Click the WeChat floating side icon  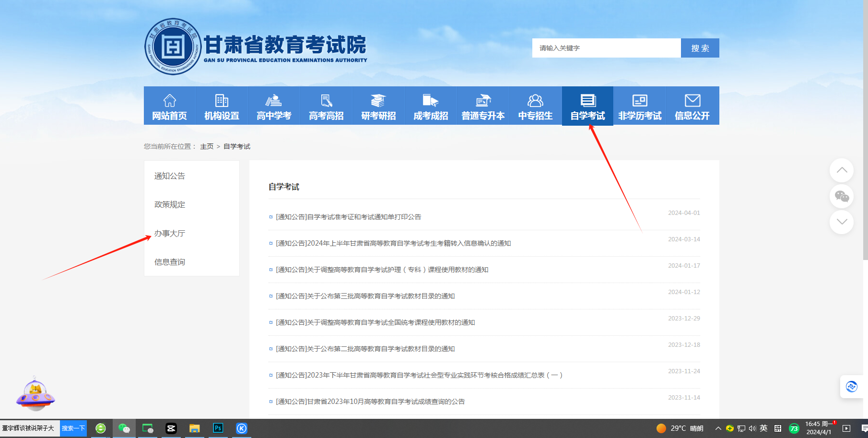(842, 196)
